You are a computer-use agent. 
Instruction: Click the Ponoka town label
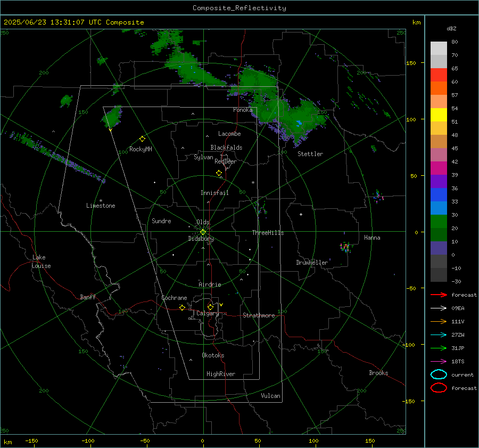click(x=243, y=110)
